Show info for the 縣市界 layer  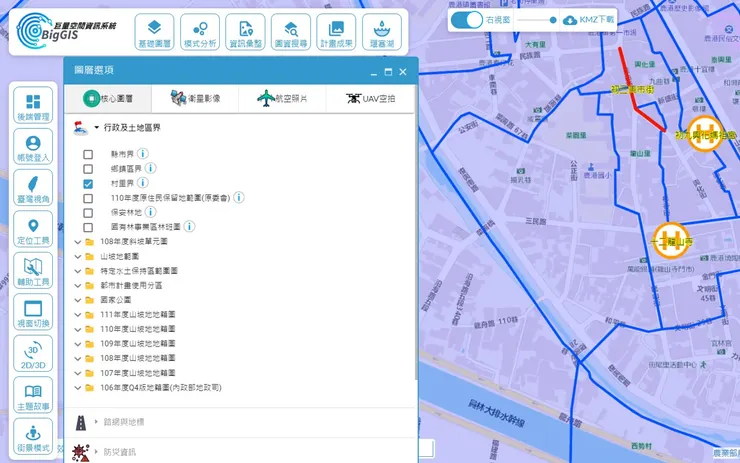click(x=143, y=153)
